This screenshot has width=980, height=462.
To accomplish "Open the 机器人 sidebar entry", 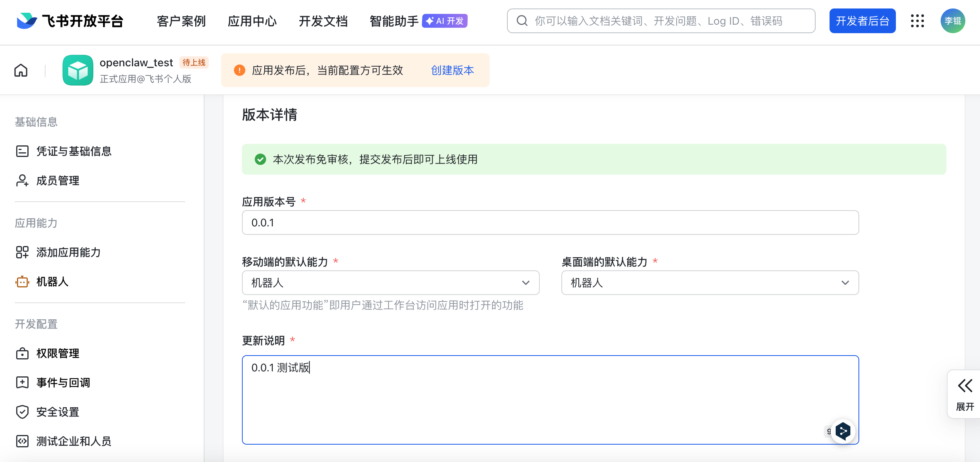I will pos(52,282).
